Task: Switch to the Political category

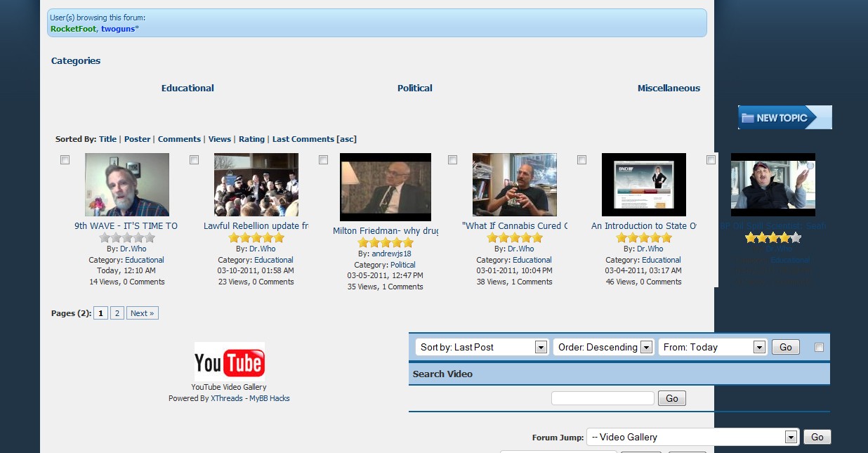Action: [415, 88]
